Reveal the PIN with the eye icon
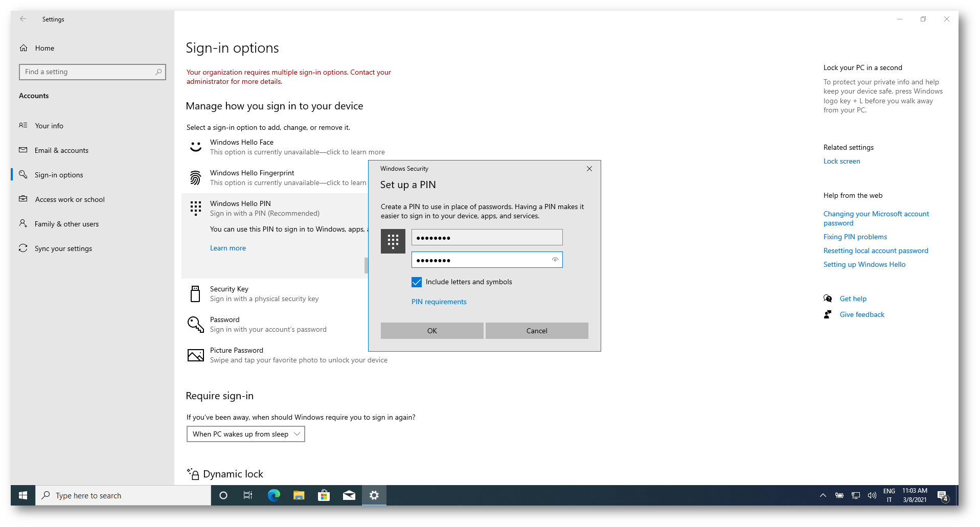 click(x=555, y=260)
